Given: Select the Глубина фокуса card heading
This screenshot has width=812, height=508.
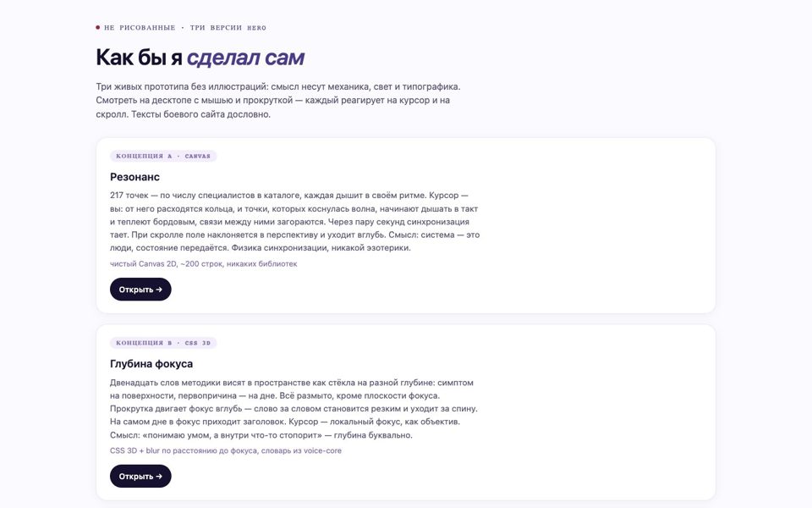Looking at the screenshot, I should (151, 364).
